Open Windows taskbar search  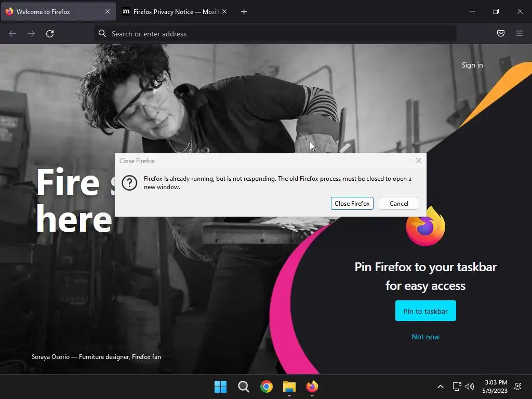[243, 387]
